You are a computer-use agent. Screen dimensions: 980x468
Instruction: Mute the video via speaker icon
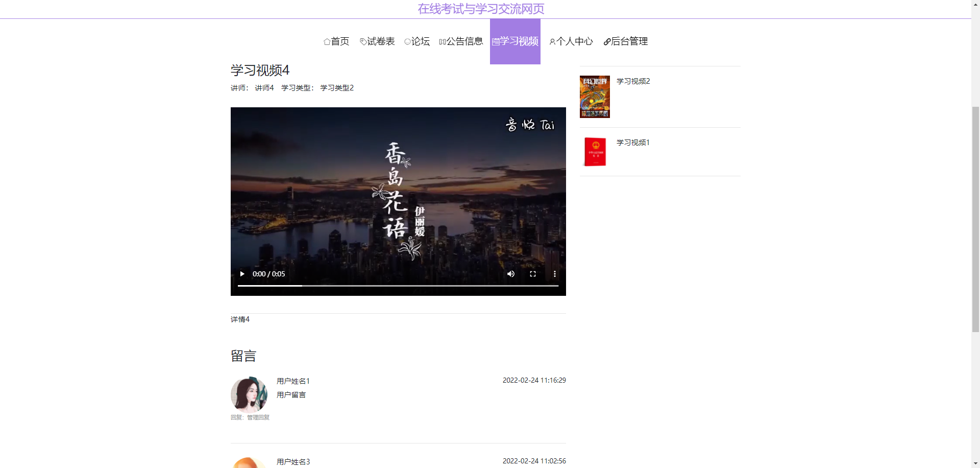click(x=511, y=274)
